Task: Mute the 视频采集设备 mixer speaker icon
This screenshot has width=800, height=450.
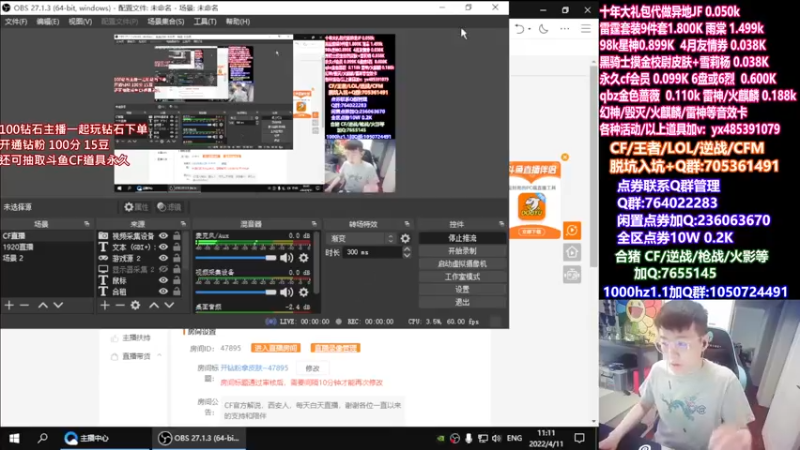Action: [x=287, y=292]
